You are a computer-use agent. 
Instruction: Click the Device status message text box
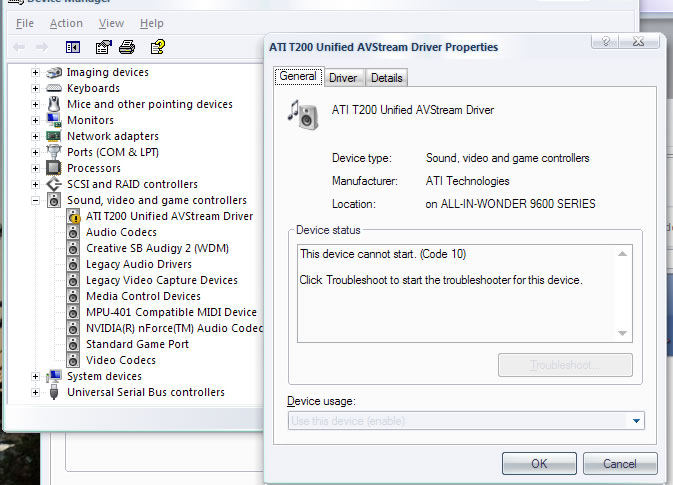(464, 294)
